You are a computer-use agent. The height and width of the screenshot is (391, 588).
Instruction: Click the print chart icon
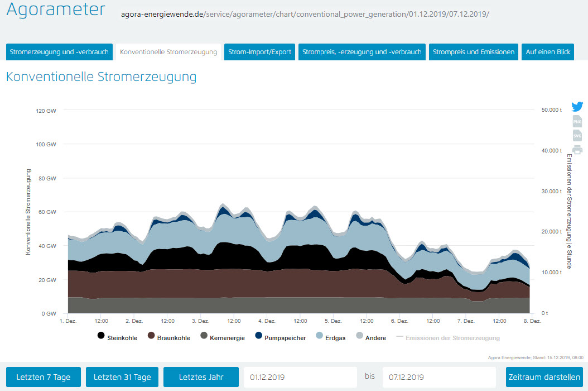(x=577, y=150)
